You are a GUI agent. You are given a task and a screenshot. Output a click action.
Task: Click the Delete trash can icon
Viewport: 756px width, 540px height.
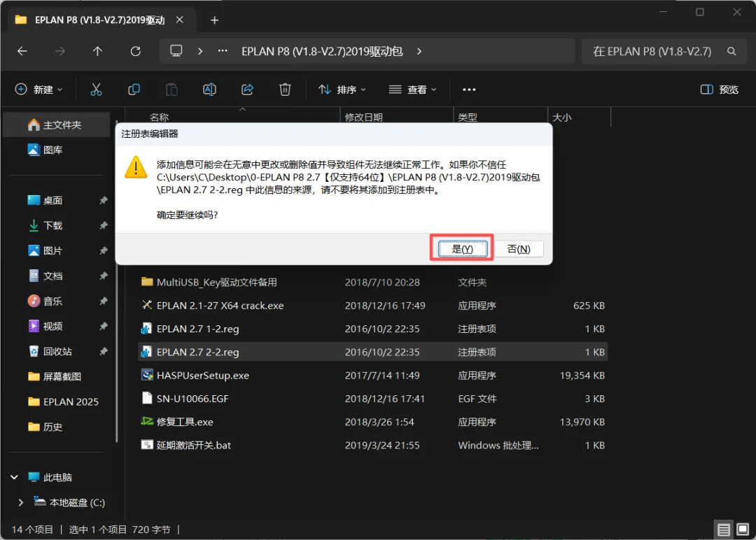(285, 90)
